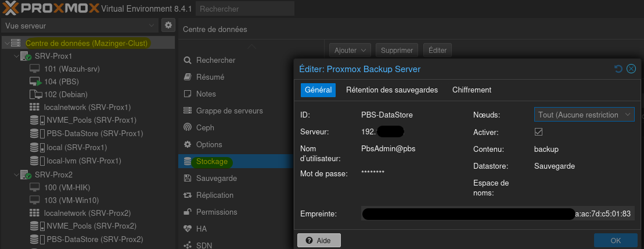Click the Réplication menu icon
644x249 pixels.
[188, 195]
